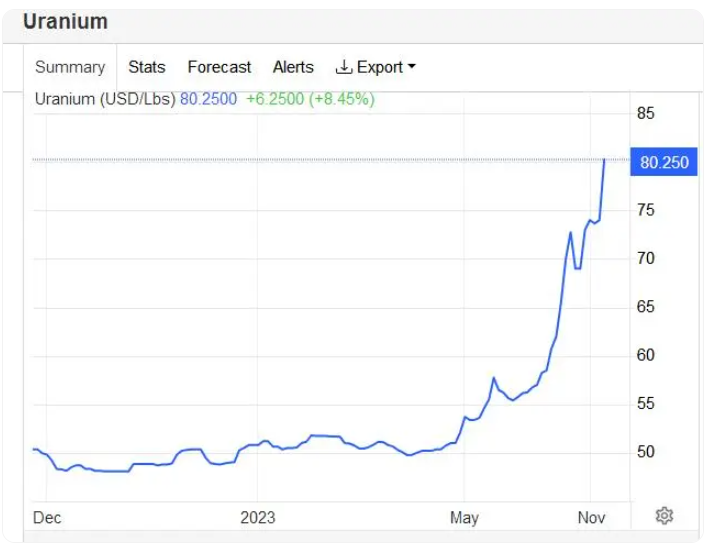Select the Forecast tab
714x553 pixels.
(x=219, y=67)
